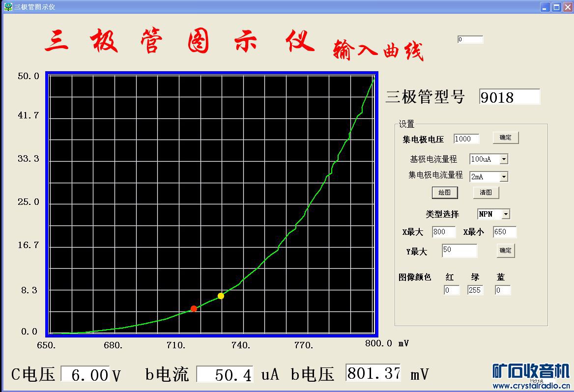The image size is (574, 392).
Task: Click the application icon in the title bar
Action: 8,6
